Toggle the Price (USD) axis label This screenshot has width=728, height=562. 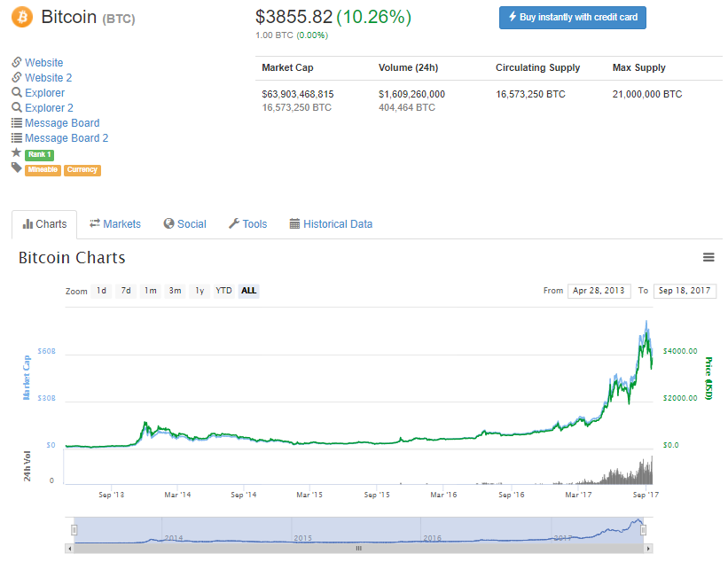tap(708, 379)
